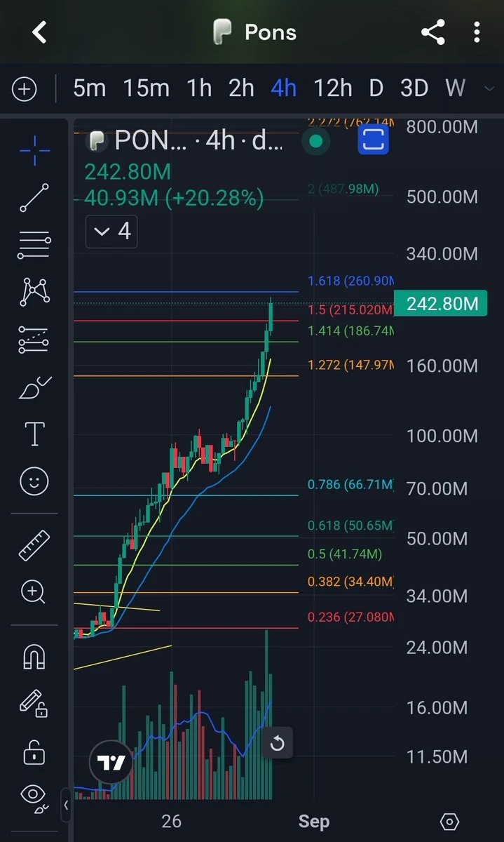The height and width of the screenshot is (842, 504).
Task: Click the 800.00M price axis label
Action: (442, 127)
